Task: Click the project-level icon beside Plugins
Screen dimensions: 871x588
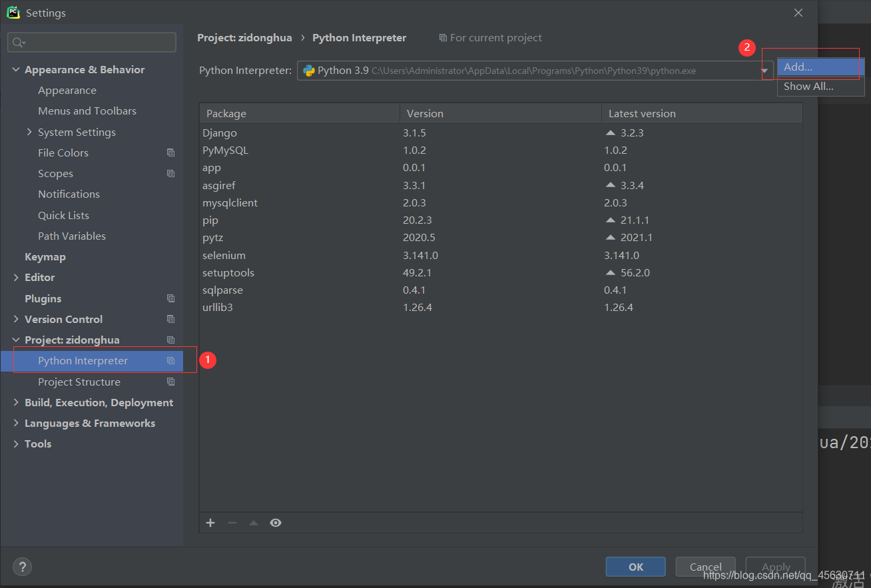Action: click(170, 298)
